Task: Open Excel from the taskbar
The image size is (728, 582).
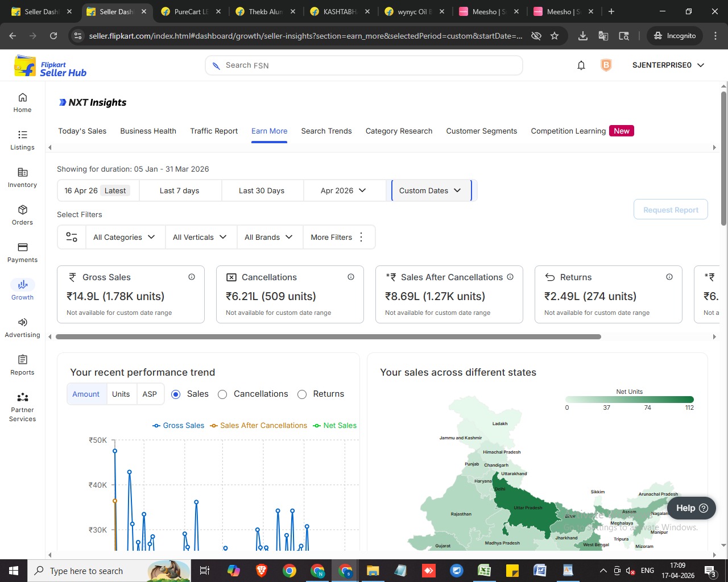Action: tap(484, 571)
